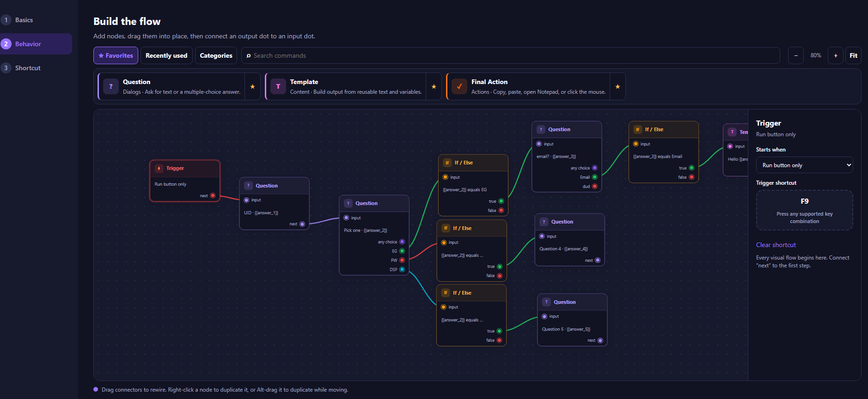868x399 pixels.
Task: Click the "Question 5 · {{answer_5}}" text
Action: click(566, 329)
